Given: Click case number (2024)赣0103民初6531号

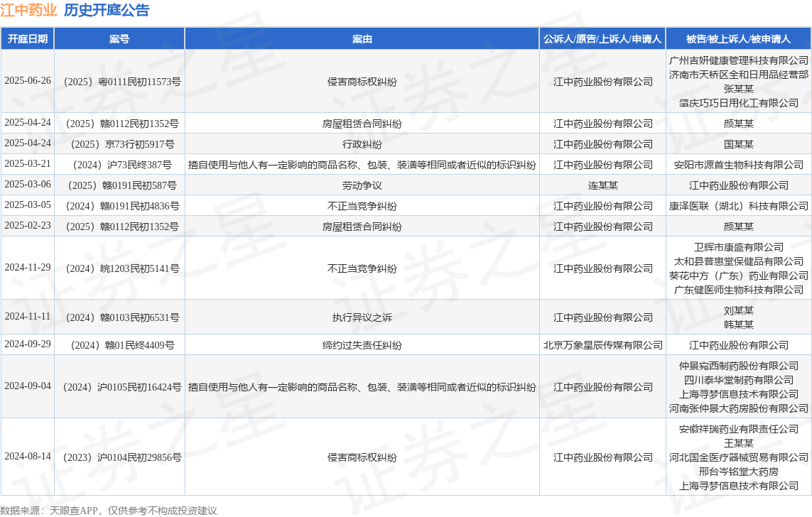Looking at the screenshot, I should coord(119,317).
